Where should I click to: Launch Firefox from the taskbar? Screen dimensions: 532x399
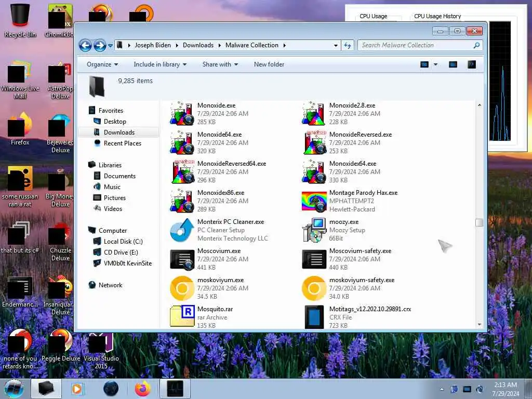coord(142,389)
